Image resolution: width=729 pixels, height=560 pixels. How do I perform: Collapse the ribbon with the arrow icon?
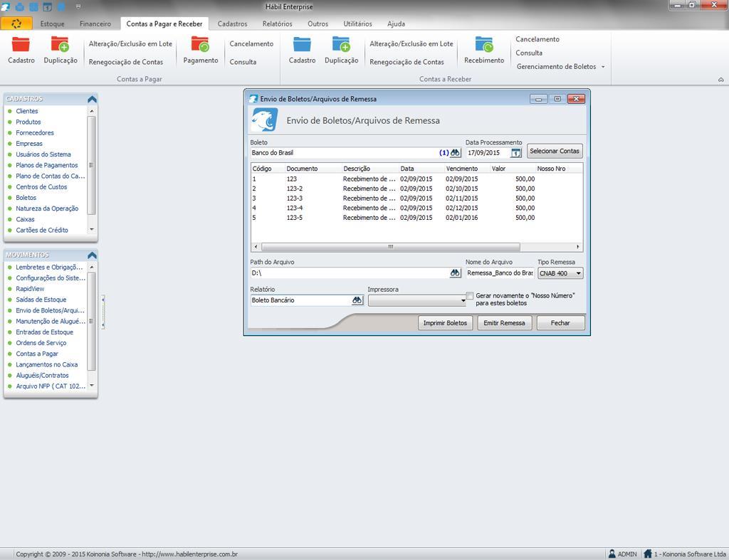pos(720,80)
